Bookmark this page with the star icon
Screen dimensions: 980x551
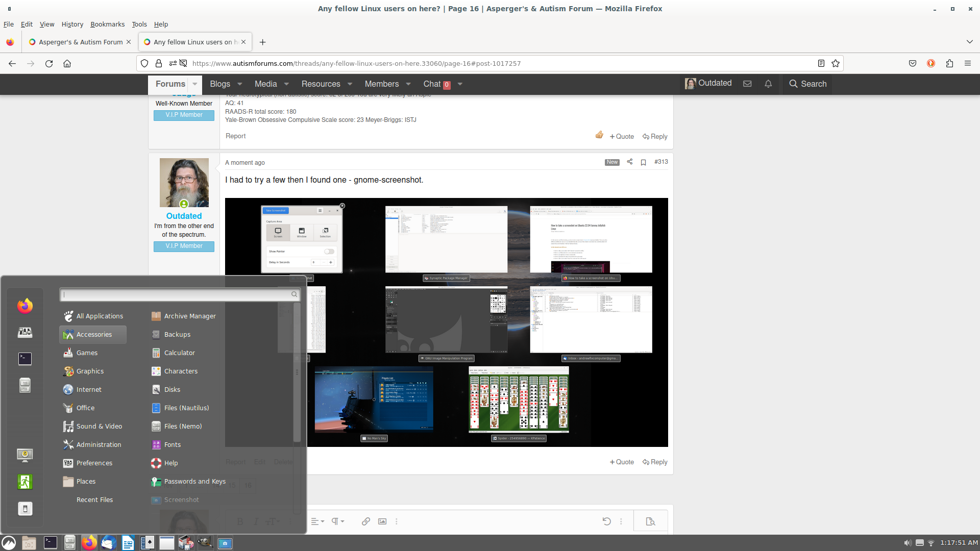pyautogui.click(x=835, y=63)
